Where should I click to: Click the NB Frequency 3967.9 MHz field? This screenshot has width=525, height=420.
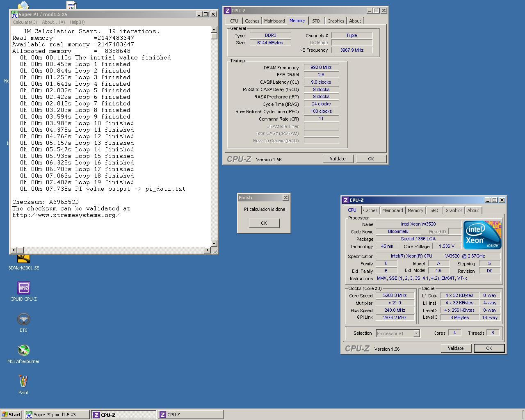pos(352,50)
